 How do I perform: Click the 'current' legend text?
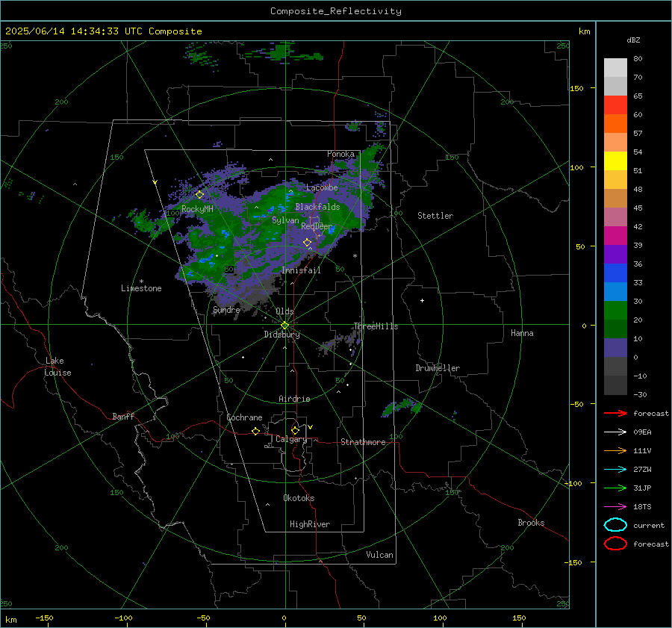pos(649,526)
